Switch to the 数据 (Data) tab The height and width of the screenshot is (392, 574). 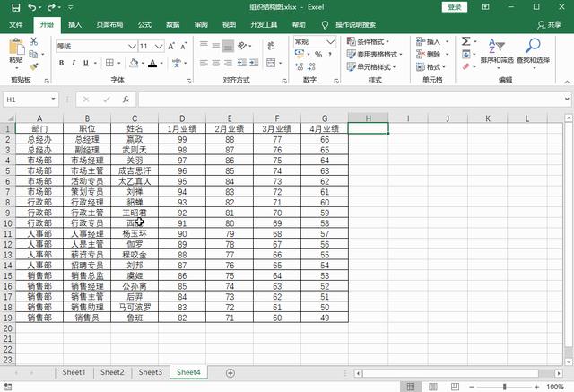click(x=173, y=24)
